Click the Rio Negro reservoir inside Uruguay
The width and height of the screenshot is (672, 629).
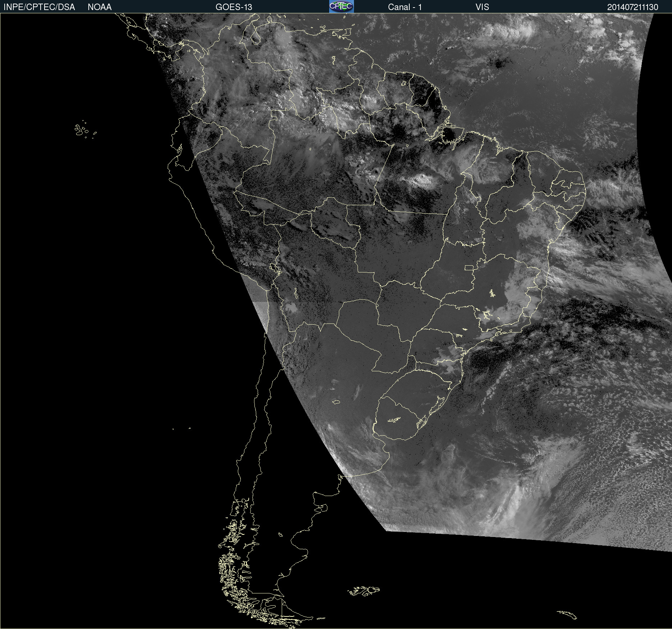(394, 420)
